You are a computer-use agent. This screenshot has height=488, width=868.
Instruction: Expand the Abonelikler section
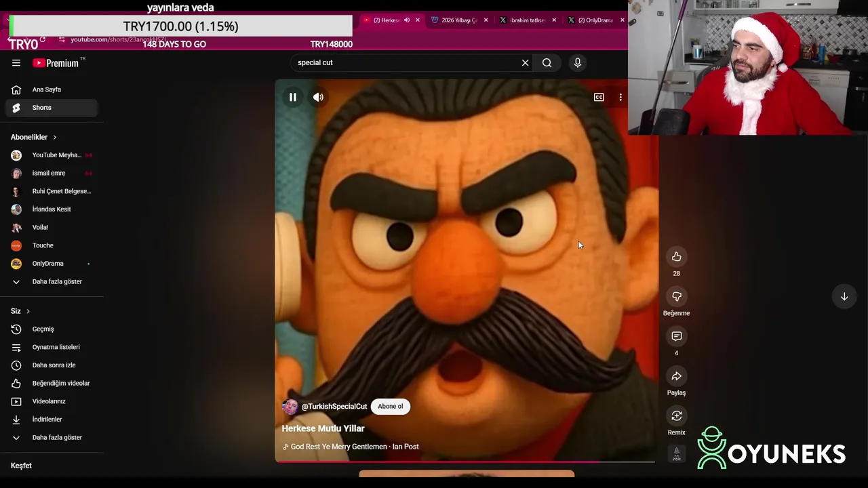34,137
